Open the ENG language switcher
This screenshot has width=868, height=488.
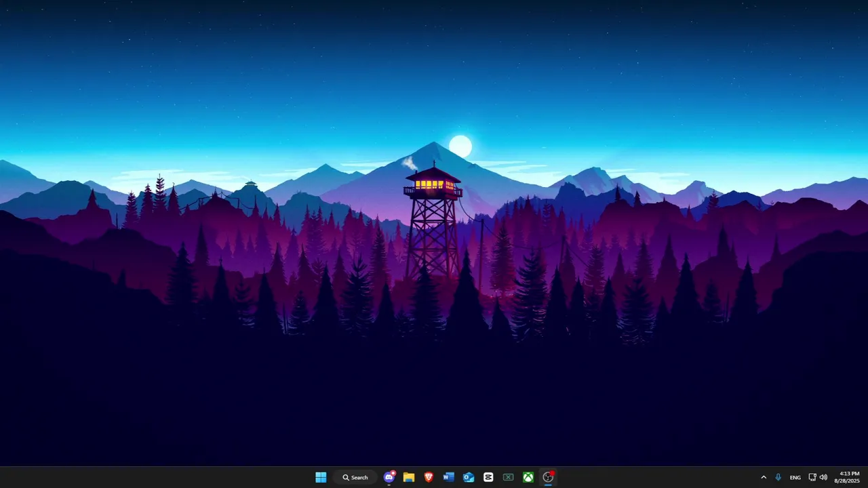(795, 477)
